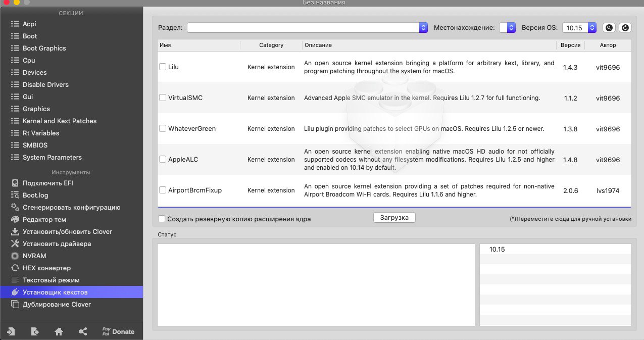Screen dimensions: 644x340
Task: Click the tools icon for Установить драйвера
Action: [x=15, y=244]
